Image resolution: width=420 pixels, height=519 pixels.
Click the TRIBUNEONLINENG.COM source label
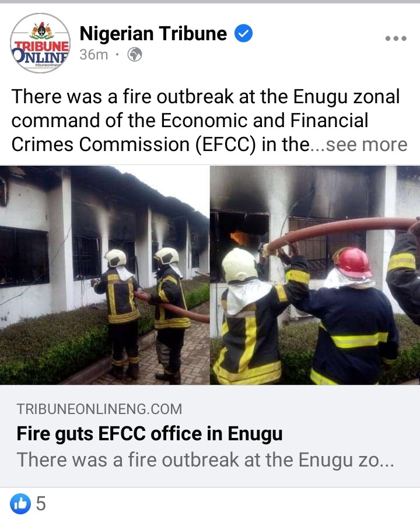pos(99,409)
